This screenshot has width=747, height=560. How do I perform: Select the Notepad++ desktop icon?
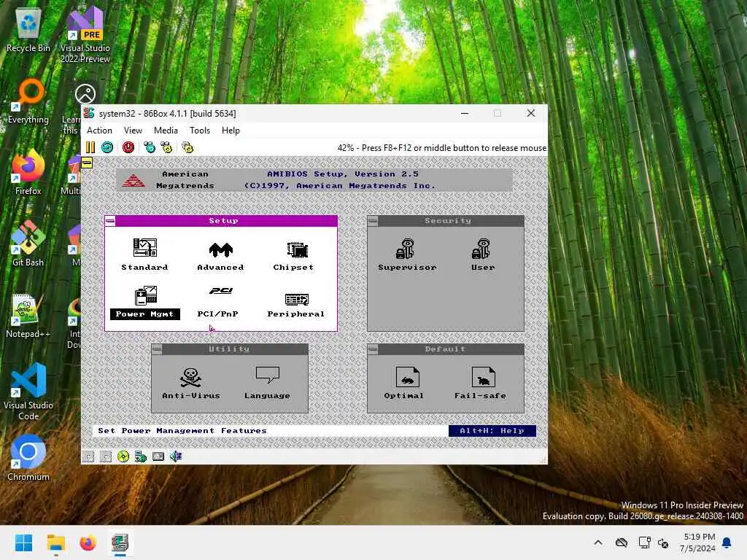click(28, 316)
